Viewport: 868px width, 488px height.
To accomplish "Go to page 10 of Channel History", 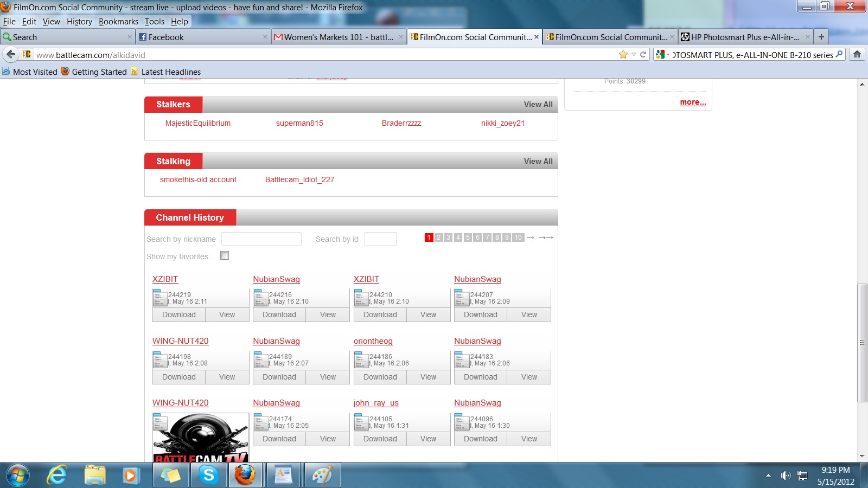I will (518, 237).
